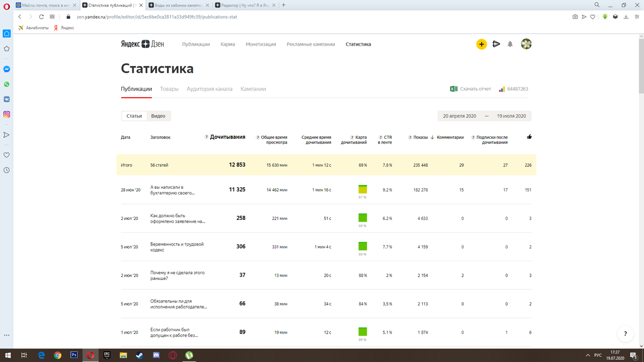Viewport: 644px width, 362px height.
Task: Open Speed Dial home in sidebar
Action: pyautogui.click(x=6, y=33)
